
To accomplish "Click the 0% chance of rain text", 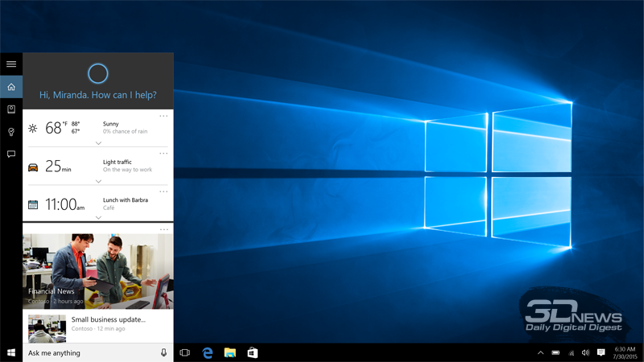I will pyautogui.click(x=125, y=131).
